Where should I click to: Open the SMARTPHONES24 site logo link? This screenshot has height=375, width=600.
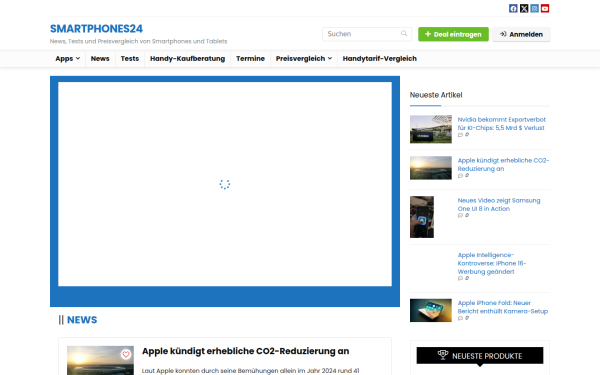96,29
